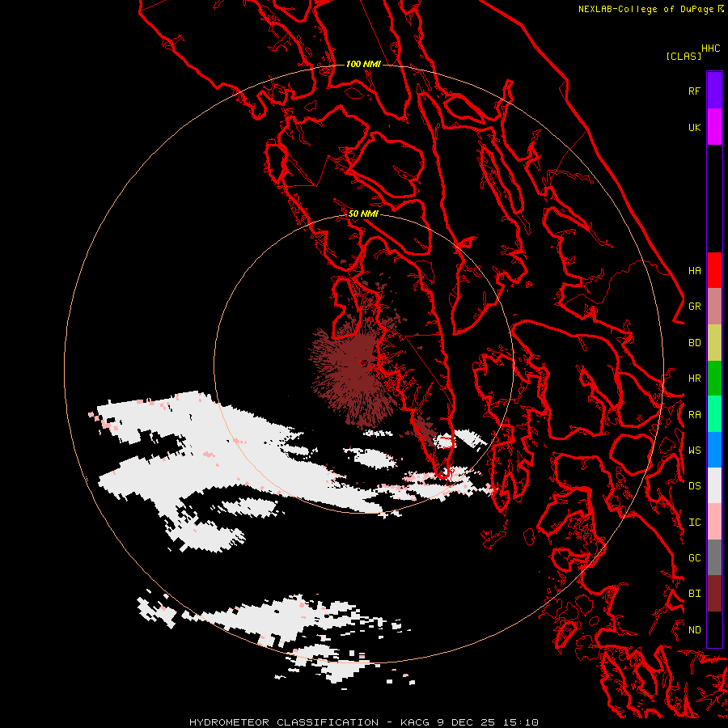Click the 50 NMI range ring label
Viewport: 728px width, 728px height.
pos(363,214)
